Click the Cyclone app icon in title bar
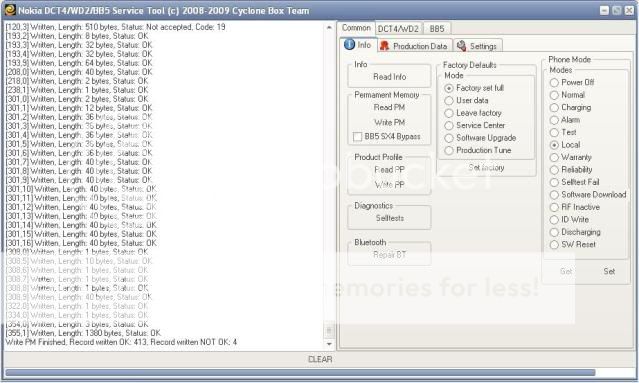 pos(10,10)
